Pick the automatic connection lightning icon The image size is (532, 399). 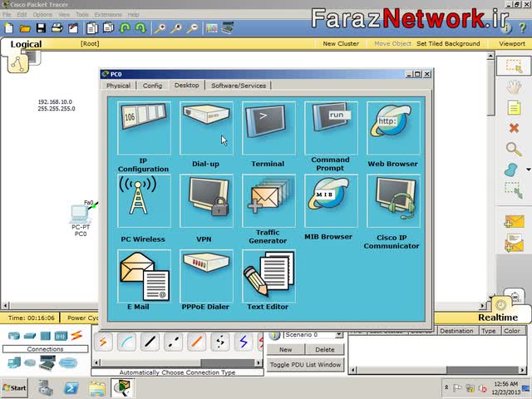(x=103, y=342)
